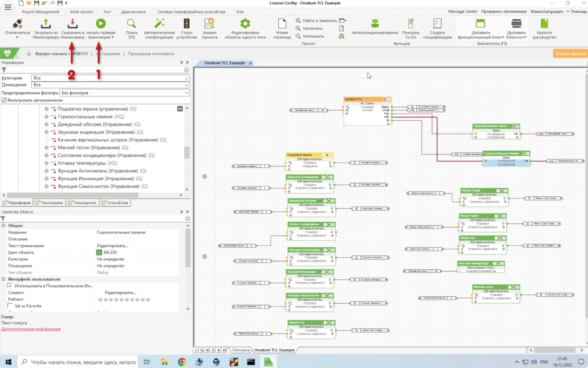Enable the Set as Favorite checkbox
The height and width of the screenshot is (368, 588).
point(10,306)
